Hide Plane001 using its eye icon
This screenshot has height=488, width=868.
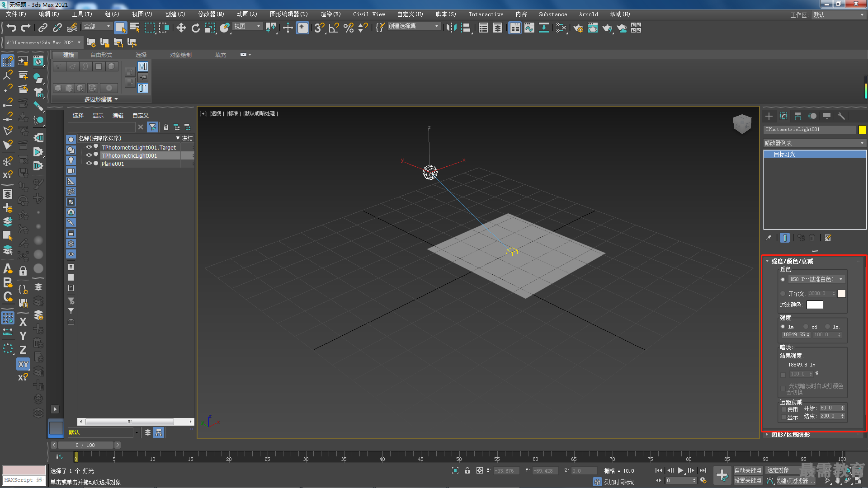(x=89, y=164)
